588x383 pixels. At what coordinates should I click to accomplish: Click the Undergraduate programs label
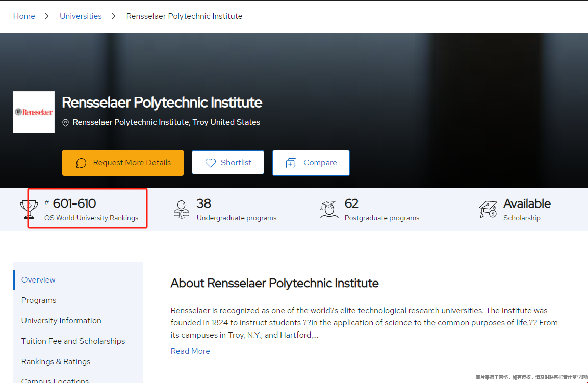237,218
